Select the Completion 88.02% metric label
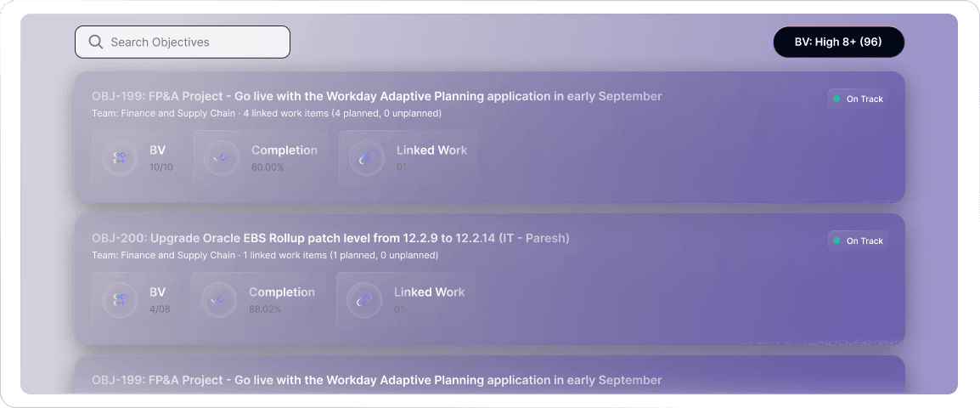Screen dimensions: 980x408 281,300
